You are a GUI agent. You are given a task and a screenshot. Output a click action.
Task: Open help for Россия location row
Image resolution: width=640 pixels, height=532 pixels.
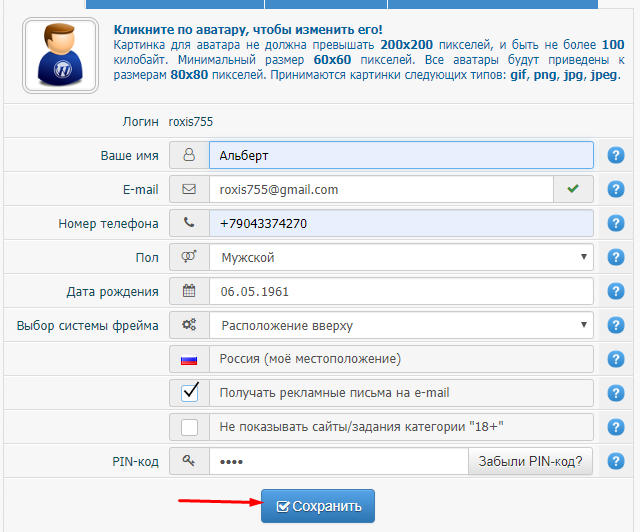(616, 359)
